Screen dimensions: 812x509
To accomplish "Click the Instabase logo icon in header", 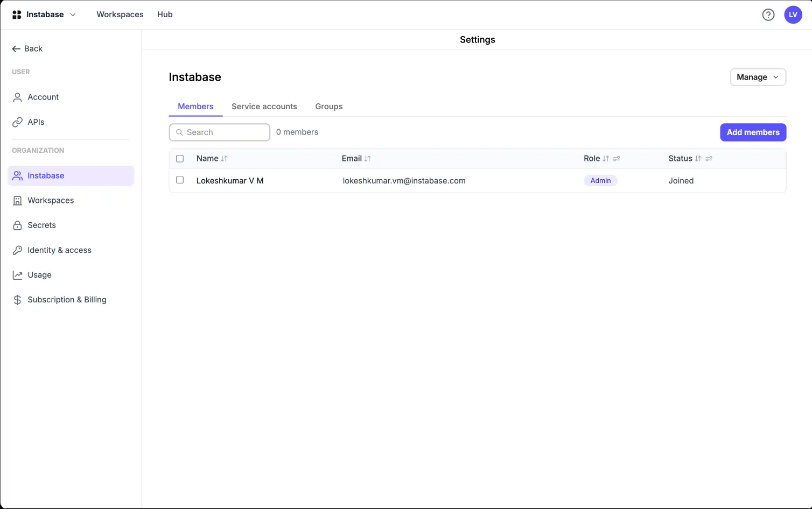I will tap(17, 15).
